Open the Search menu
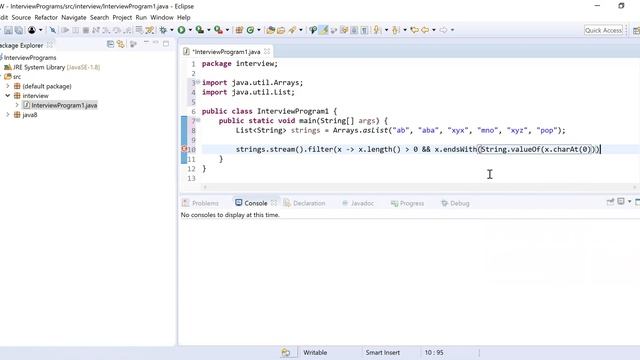Viewport: 640px width, 360px height. point(100,18)
